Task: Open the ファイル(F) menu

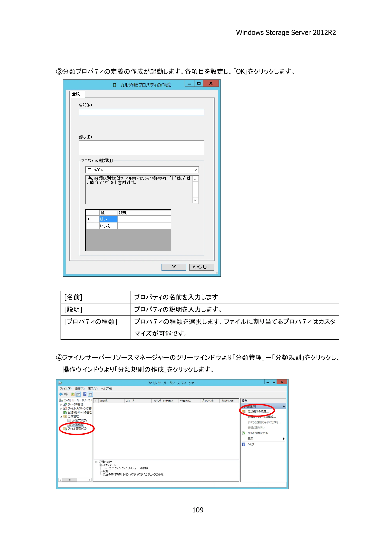Action: pyautogui.click(x=66, y=389)
